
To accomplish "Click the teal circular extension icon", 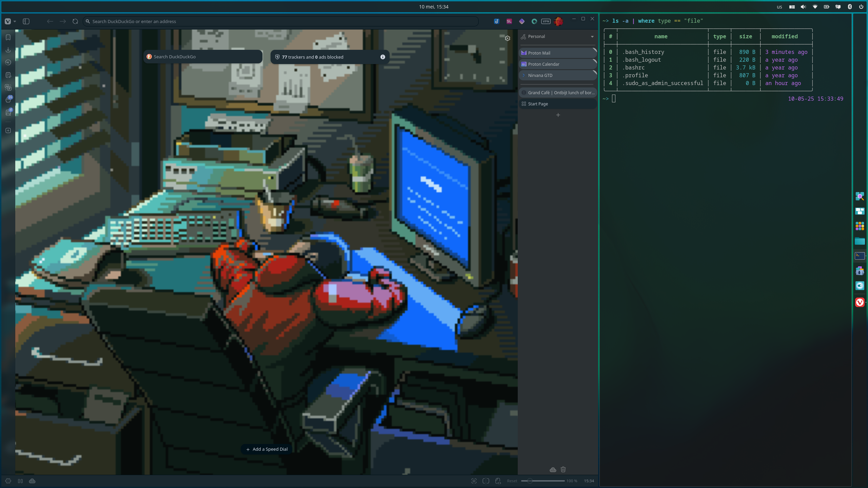I will point(534,21).
